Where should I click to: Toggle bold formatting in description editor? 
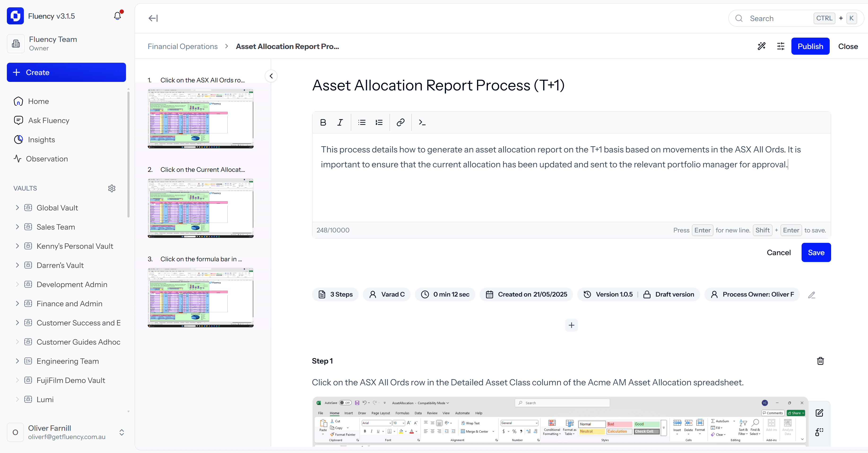(x=323, y=122)
